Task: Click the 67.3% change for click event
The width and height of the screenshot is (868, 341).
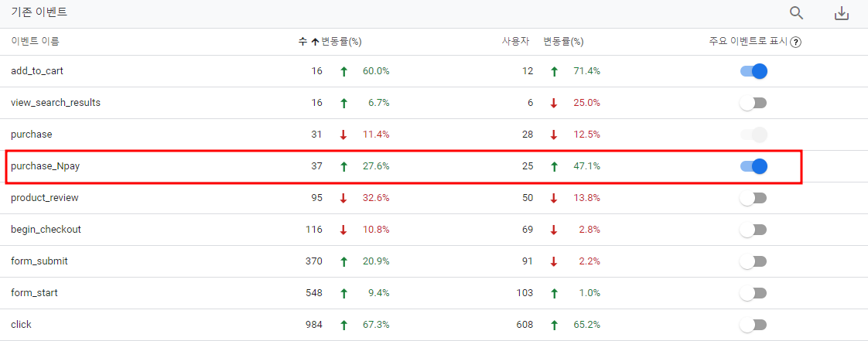Action: (x=376, y=325)
